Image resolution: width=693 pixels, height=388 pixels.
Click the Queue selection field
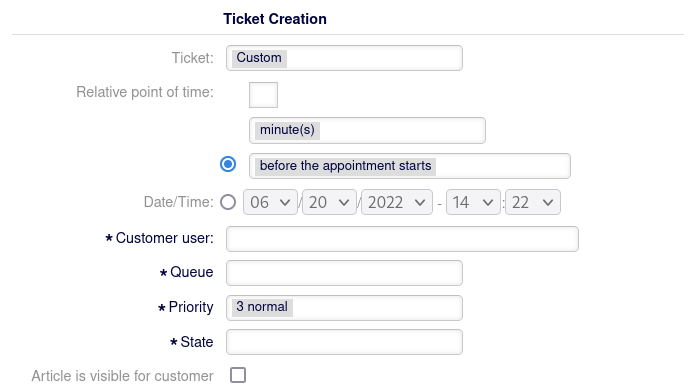click(344, 273)
